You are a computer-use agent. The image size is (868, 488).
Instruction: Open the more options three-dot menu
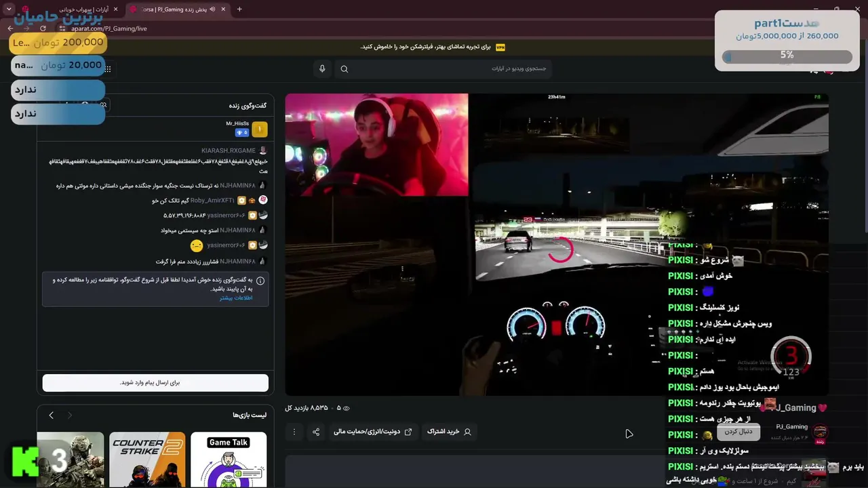(294, 432)
